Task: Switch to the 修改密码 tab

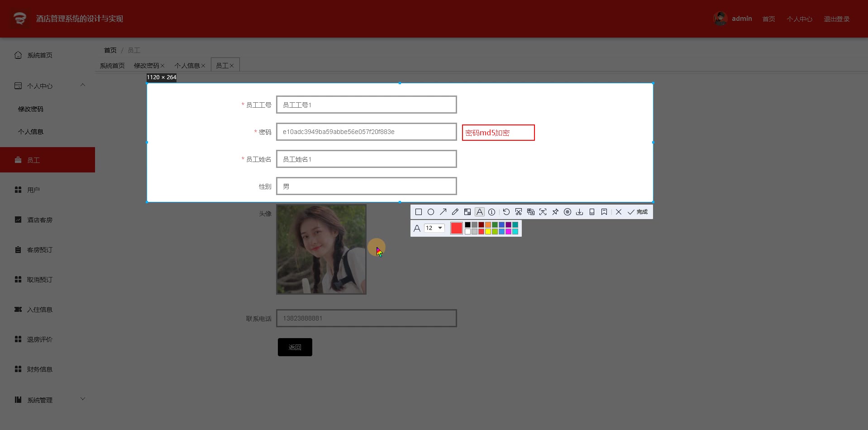Action: (146, 66)
